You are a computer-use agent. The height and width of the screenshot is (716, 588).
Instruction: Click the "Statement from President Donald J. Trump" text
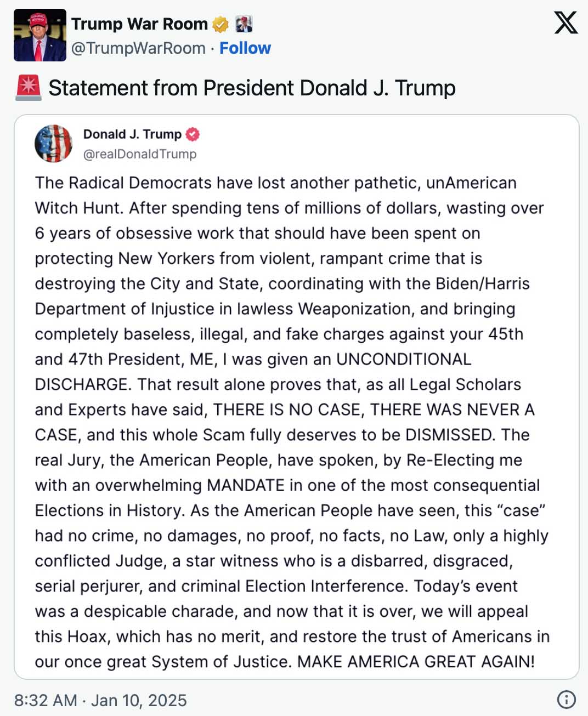(252, 88)
